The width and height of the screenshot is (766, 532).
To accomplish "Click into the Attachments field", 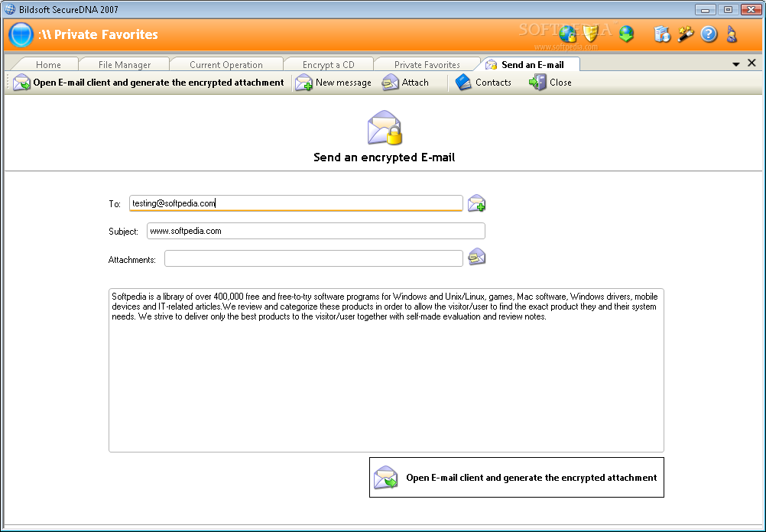I will click(313, 258).
